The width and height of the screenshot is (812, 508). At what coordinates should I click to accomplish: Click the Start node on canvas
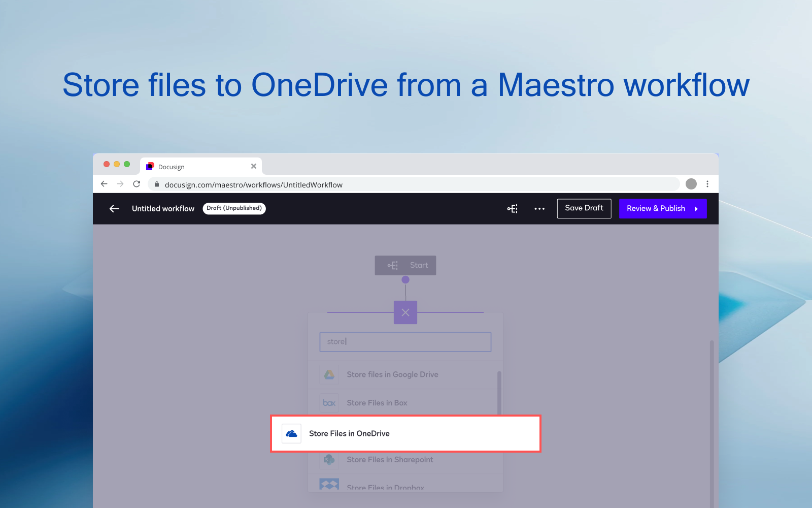(405, 265)
